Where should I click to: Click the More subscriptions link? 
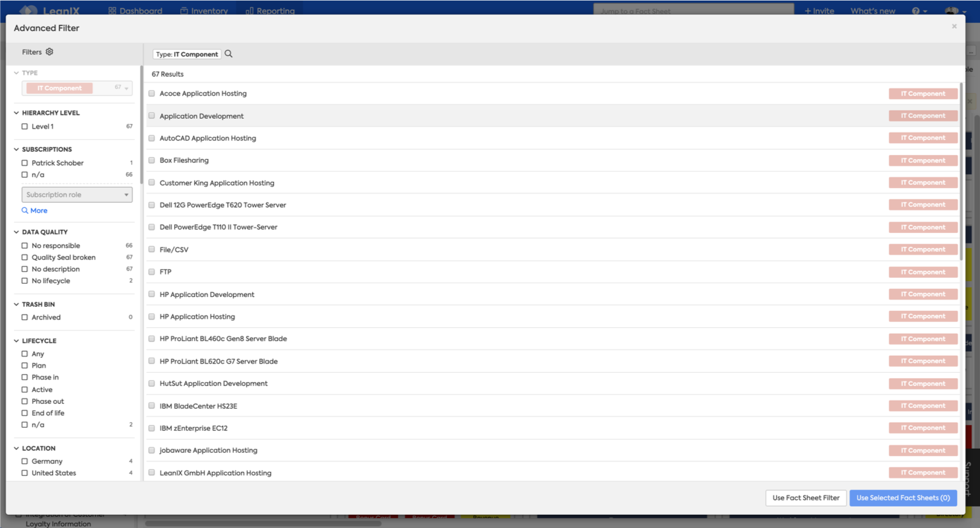[39, 211]
